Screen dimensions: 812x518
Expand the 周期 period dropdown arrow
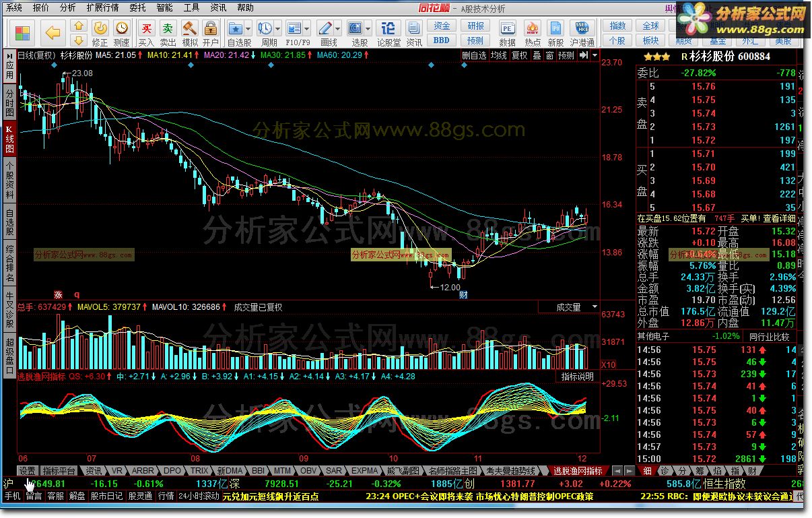click(278, 29)
